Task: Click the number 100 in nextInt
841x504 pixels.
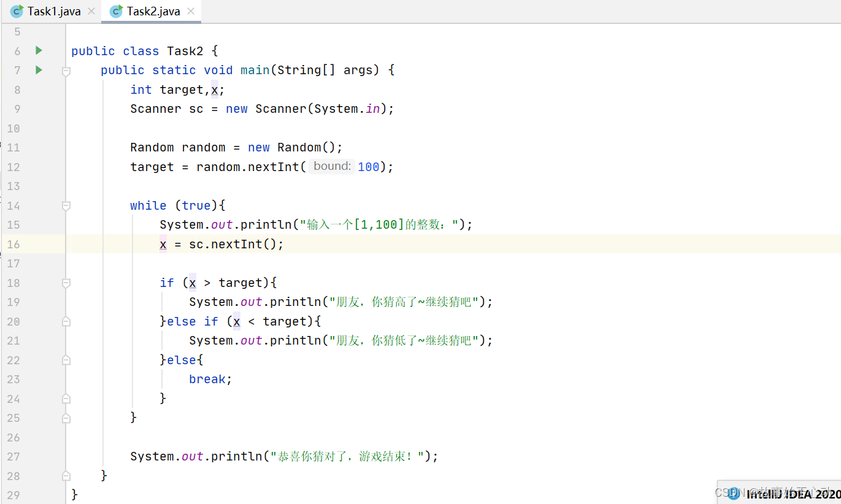Action: (369, 167)
